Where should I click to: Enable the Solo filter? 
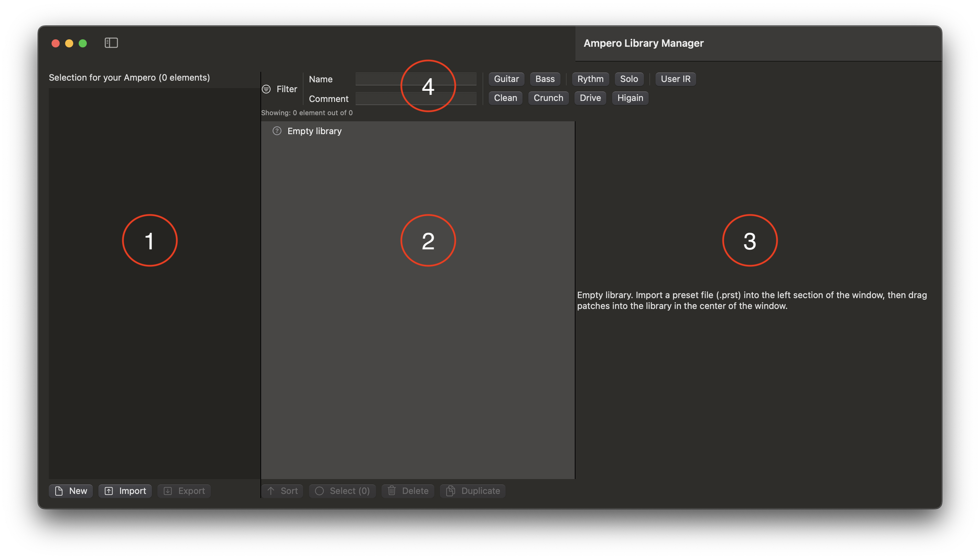629,79
